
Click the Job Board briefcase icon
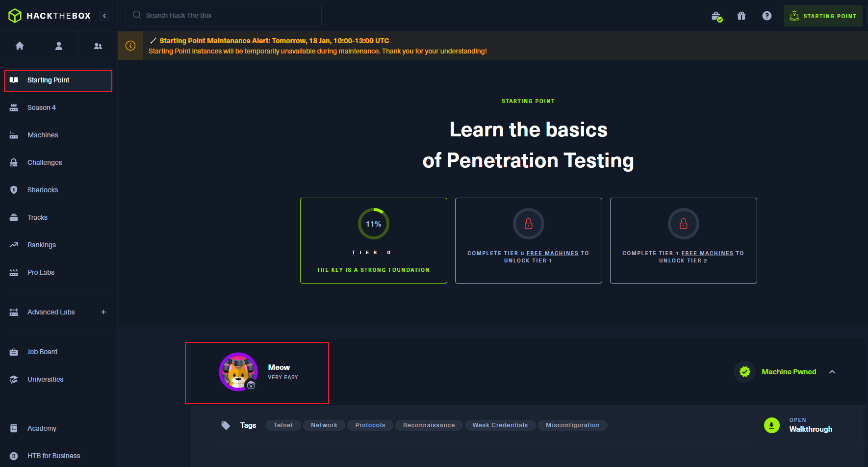(14, 352)
